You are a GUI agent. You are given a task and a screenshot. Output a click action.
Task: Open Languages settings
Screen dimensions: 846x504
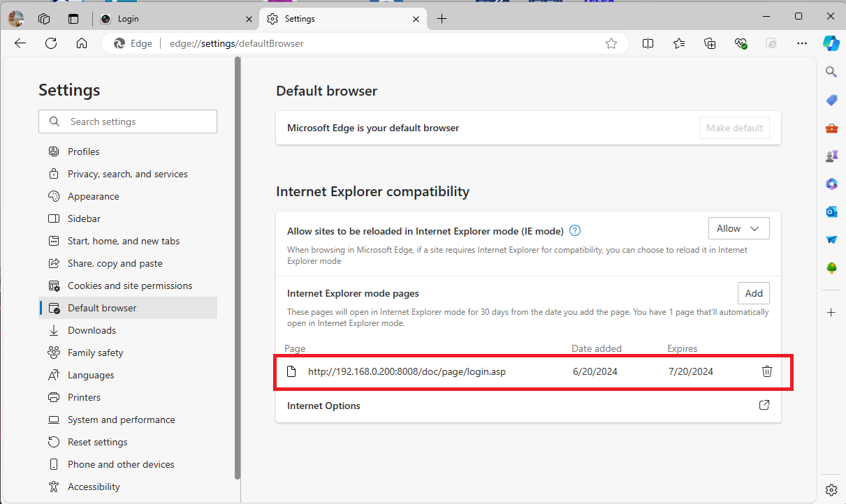pos(128,375)
